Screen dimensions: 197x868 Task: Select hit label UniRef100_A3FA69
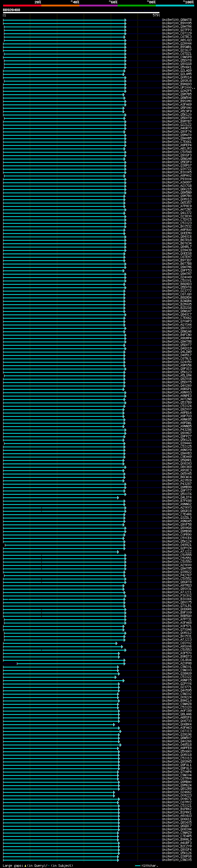[177, 104]
